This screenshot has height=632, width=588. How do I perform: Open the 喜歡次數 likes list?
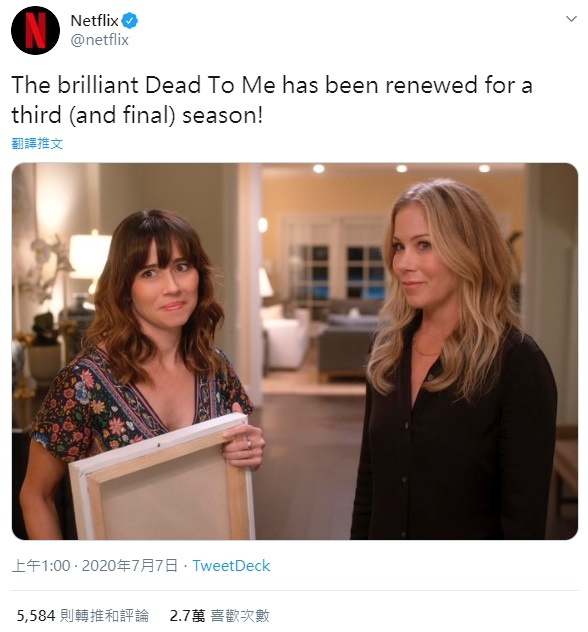pos(240,615)
